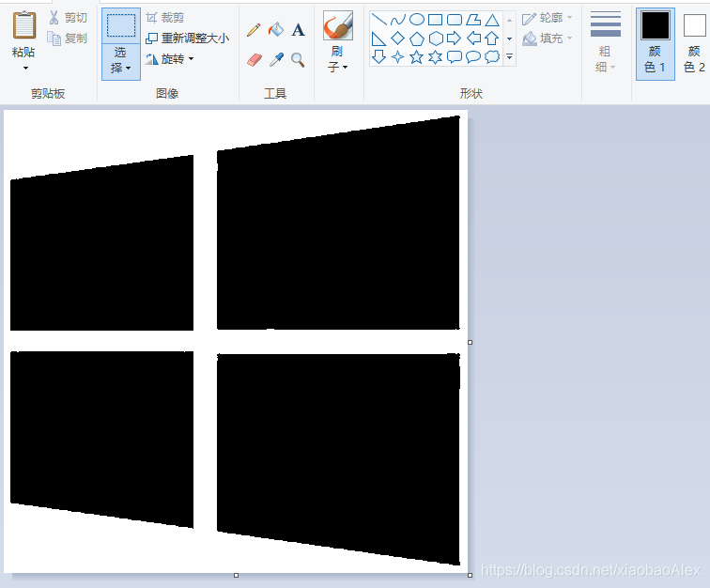This screenshot has height=588, width=710.
Task: Choose the Right triangle shape
Action: click(x=378, y=39)
